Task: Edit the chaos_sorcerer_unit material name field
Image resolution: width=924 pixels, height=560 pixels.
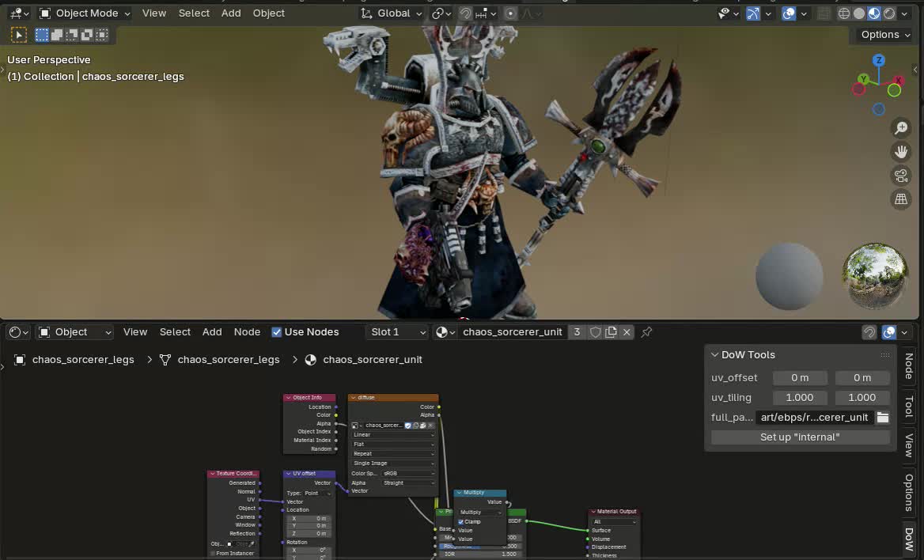Action: coord(512,332)
